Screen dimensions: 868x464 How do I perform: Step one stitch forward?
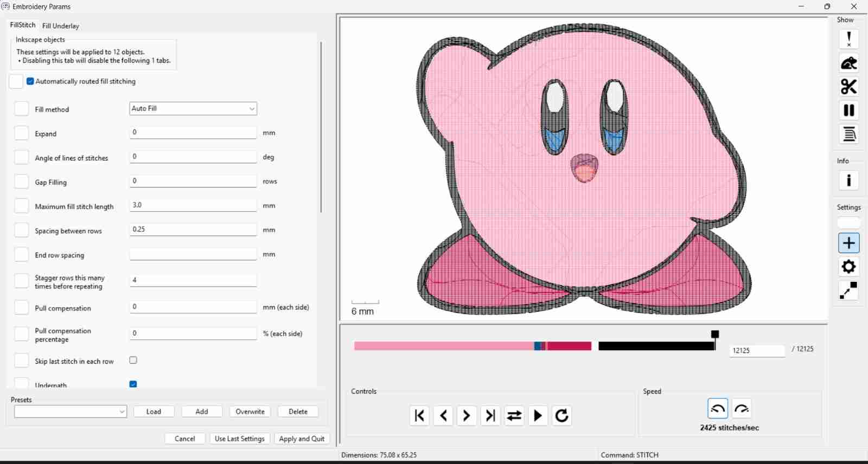[467, 416]
